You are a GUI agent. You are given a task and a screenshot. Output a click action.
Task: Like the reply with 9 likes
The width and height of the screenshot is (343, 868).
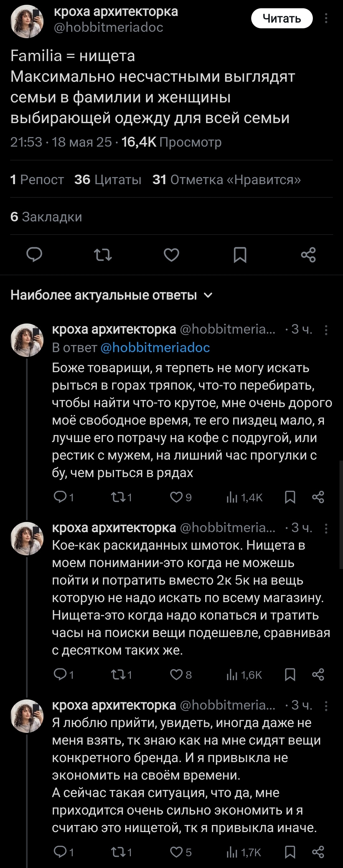(x=176, y=497)
